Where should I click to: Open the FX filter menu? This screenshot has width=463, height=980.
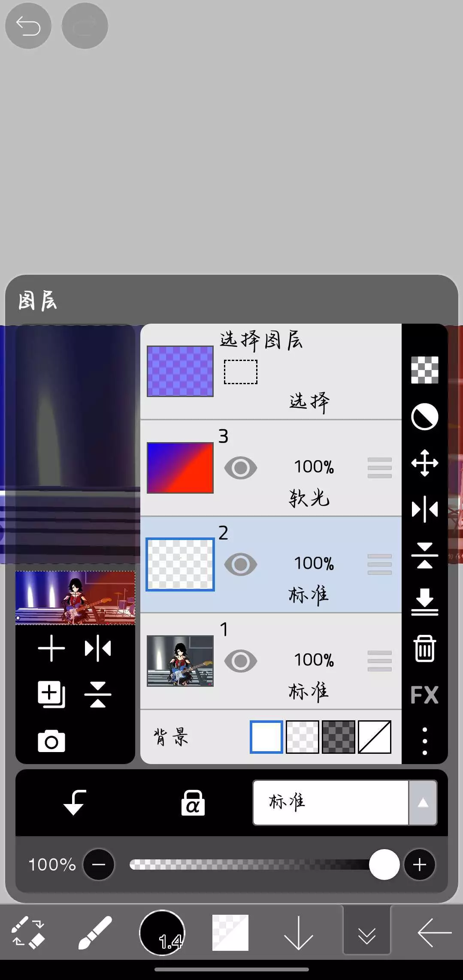point(424,695)
